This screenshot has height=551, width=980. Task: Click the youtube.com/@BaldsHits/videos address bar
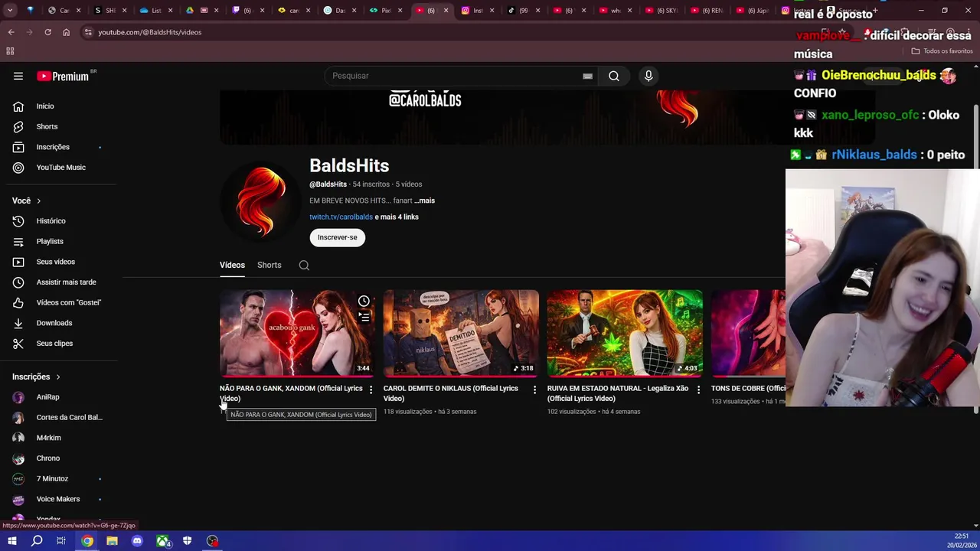point(150,32)
